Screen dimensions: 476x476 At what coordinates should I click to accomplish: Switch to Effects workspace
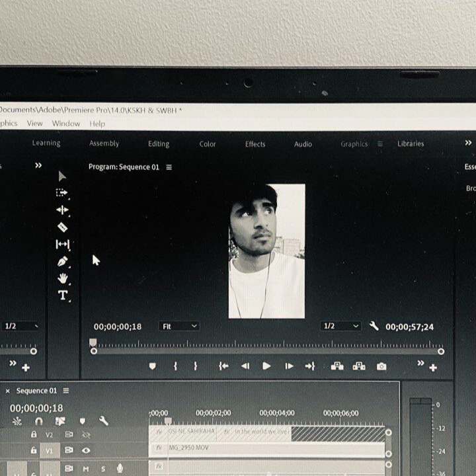click(x=255, y=144)
